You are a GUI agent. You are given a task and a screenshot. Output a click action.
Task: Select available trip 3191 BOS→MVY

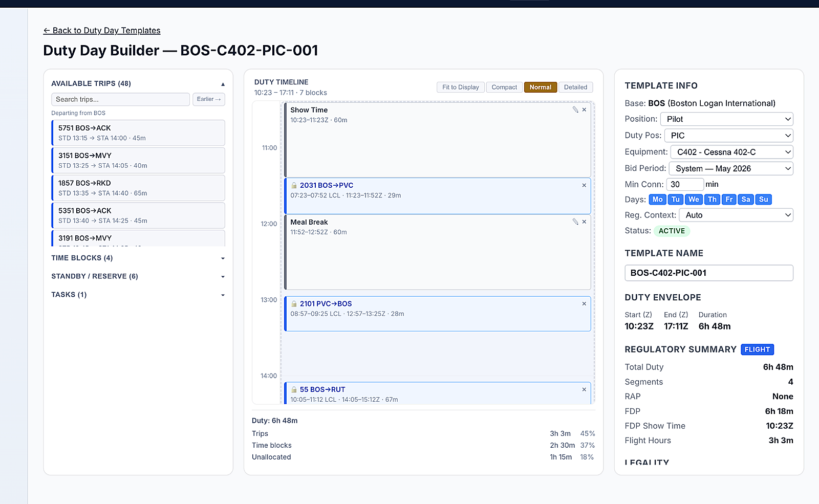138,238
